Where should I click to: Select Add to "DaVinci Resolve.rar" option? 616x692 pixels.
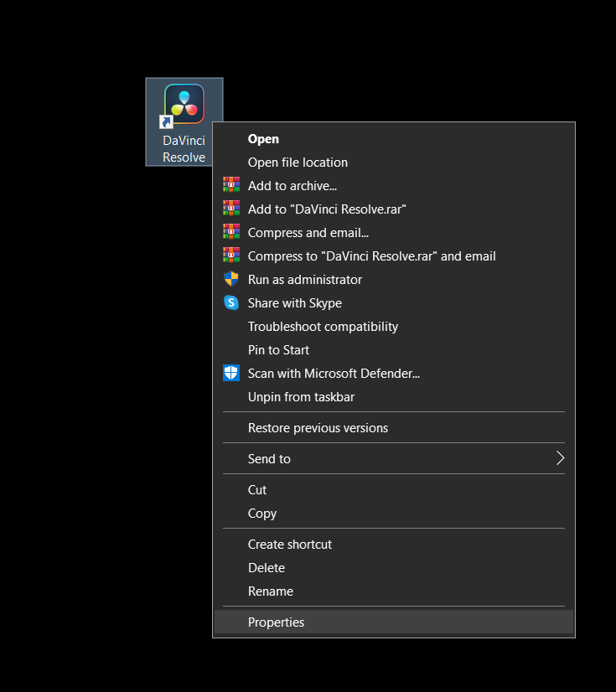(x=394, y=209)
